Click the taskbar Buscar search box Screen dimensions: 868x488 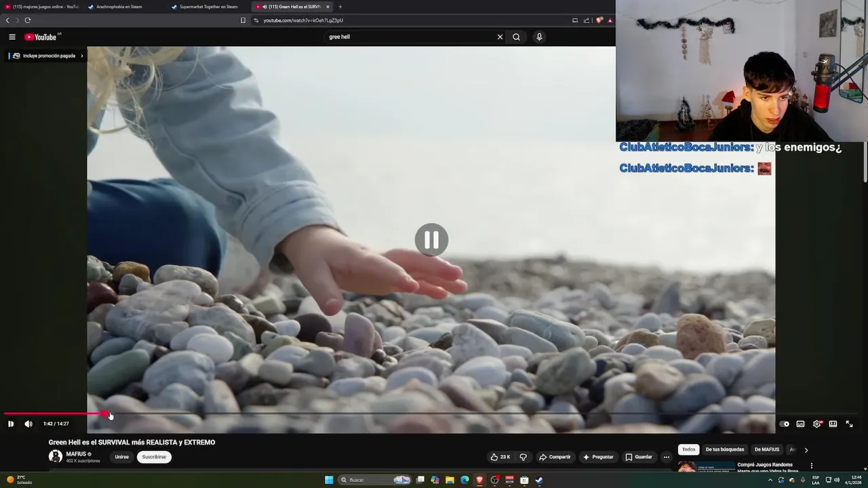point(375,480)
